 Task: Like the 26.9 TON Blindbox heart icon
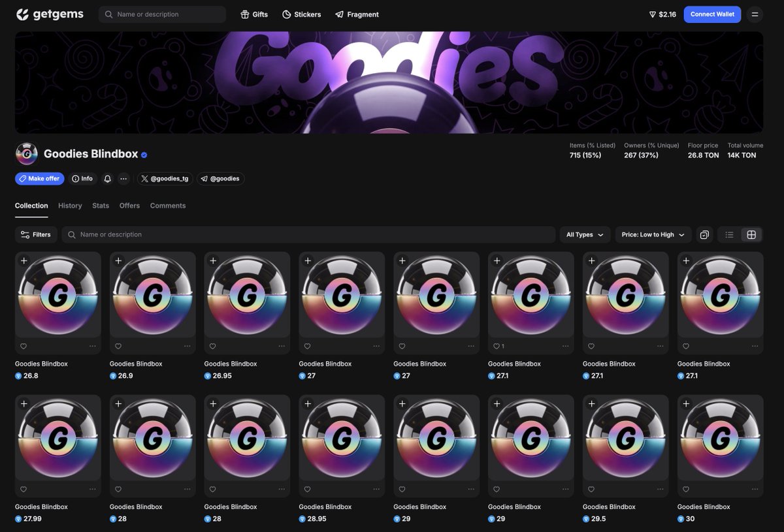tap(118, 346)
